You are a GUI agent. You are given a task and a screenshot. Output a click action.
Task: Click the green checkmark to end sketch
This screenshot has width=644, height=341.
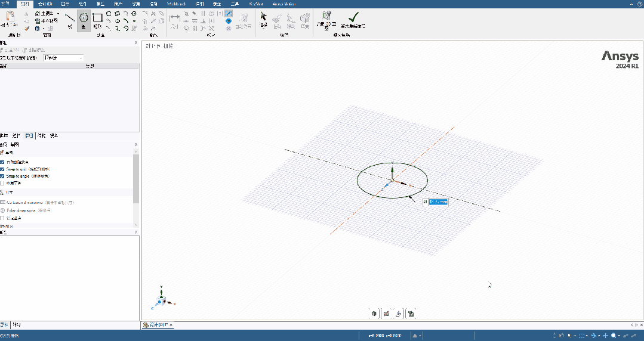[x=353, y=18]
